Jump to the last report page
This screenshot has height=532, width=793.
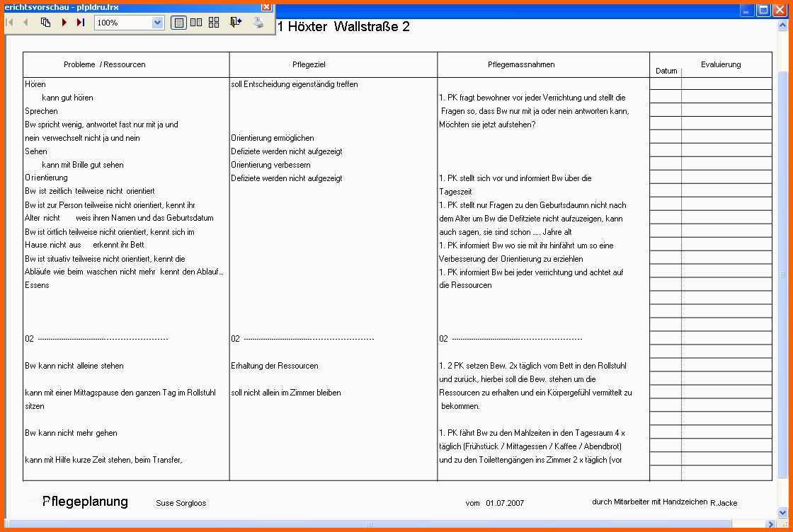(x=81, y=22)
